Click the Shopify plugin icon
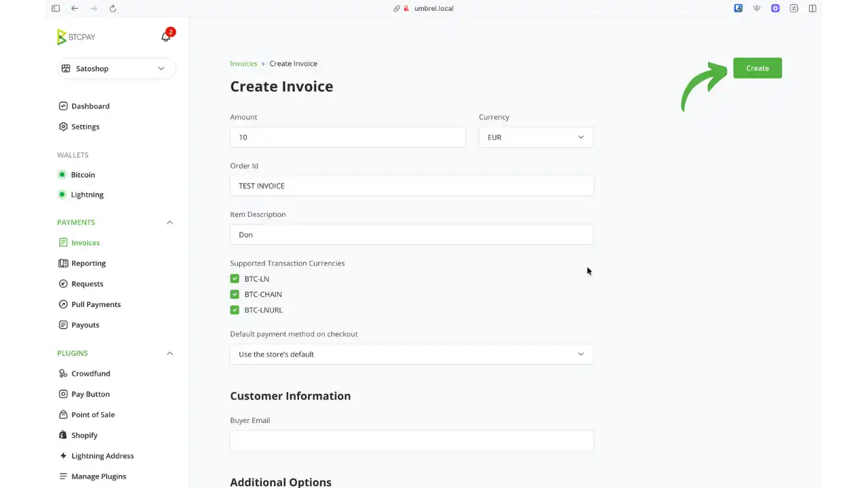 pos(63,435)
